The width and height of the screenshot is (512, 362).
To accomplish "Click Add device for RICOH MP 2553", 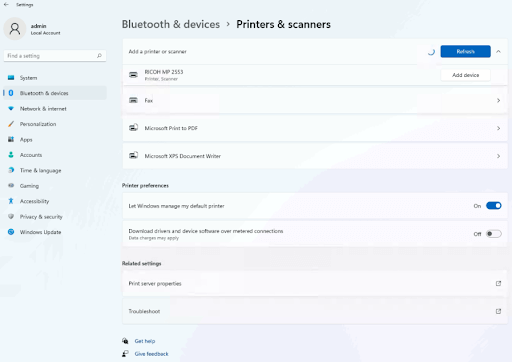I will coord(465,75).
